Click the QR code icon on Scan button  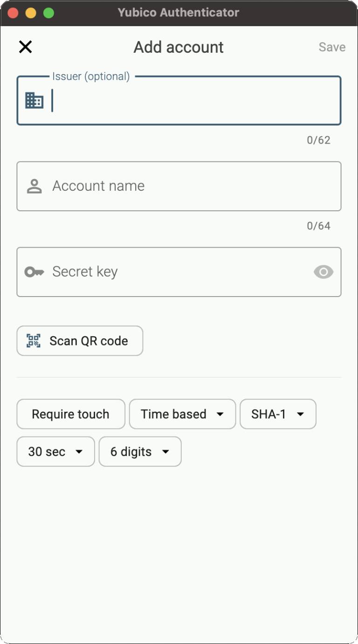(34, 341)
